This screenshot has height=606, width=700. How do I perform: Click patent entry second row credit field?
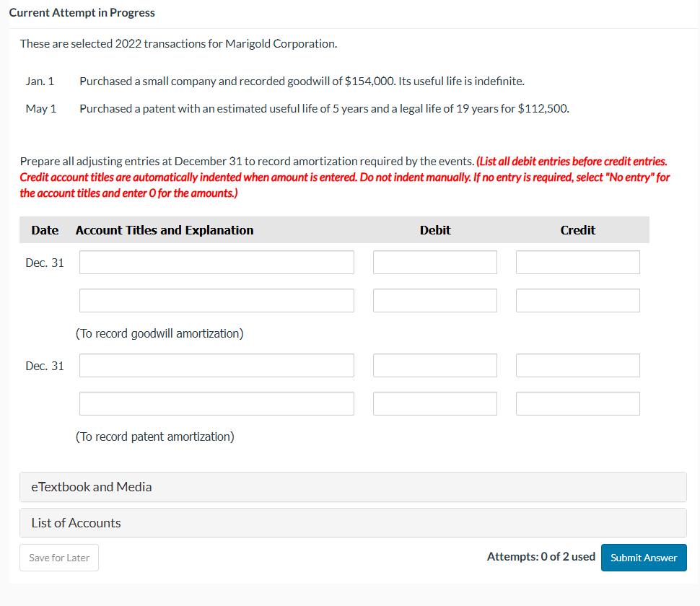click(578, 404)
